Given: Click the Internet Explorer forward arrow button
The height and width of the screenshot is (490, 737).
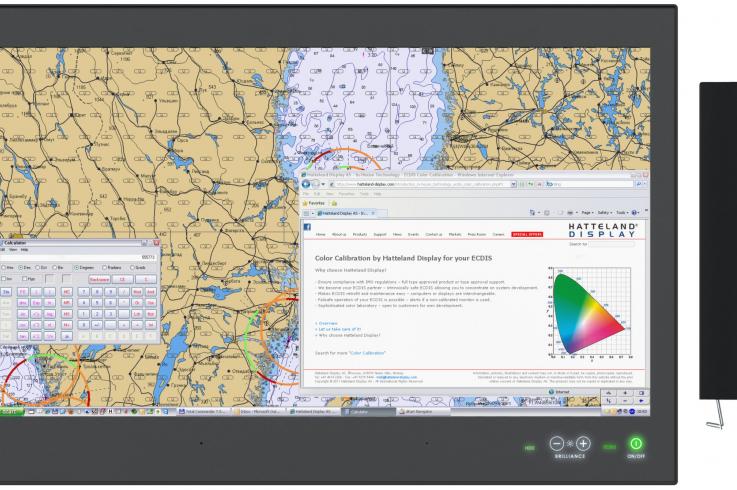Looking at the screenshot, I should [316, 184].
